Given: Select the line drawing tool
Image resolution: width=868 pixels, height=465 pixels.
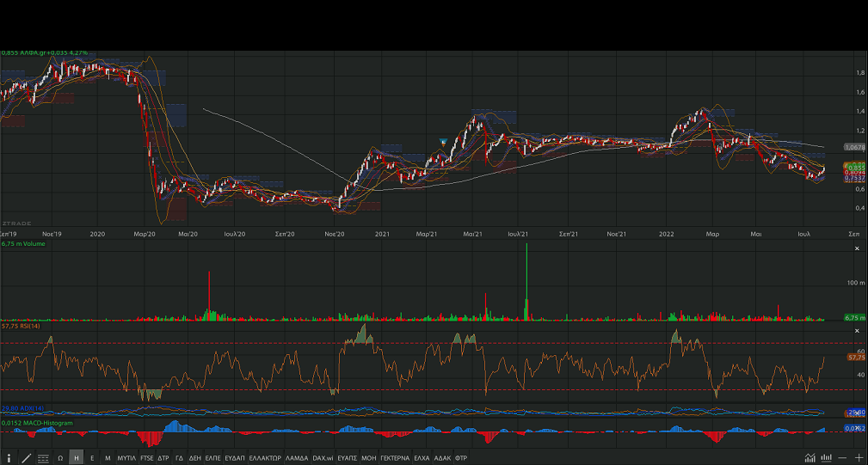Looking at the screenshot, I should pyautogui.click(x=26, y=458).
